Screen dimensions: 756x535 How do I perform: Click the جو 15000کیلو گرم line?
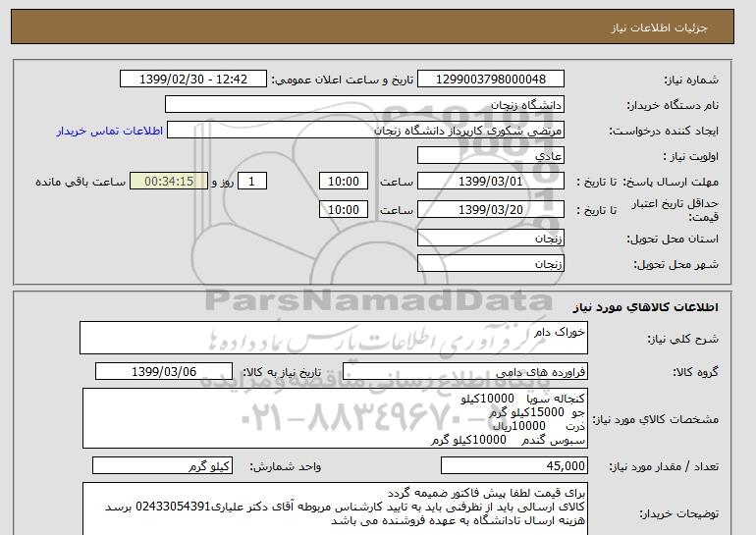coord(537,412)
